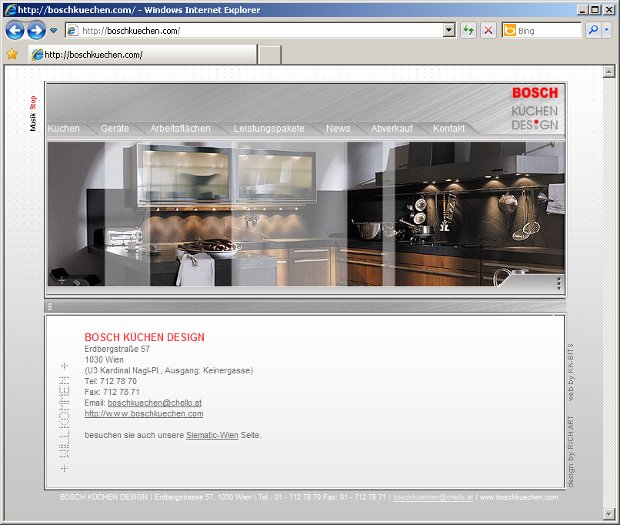Open the News navigation item

[338, 128]
